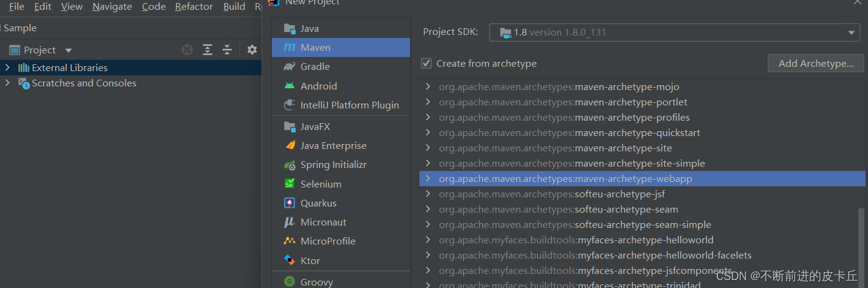This screenshot has width=868, height=288.
Task: Click the Selenium icon
Action: point(290,184)
